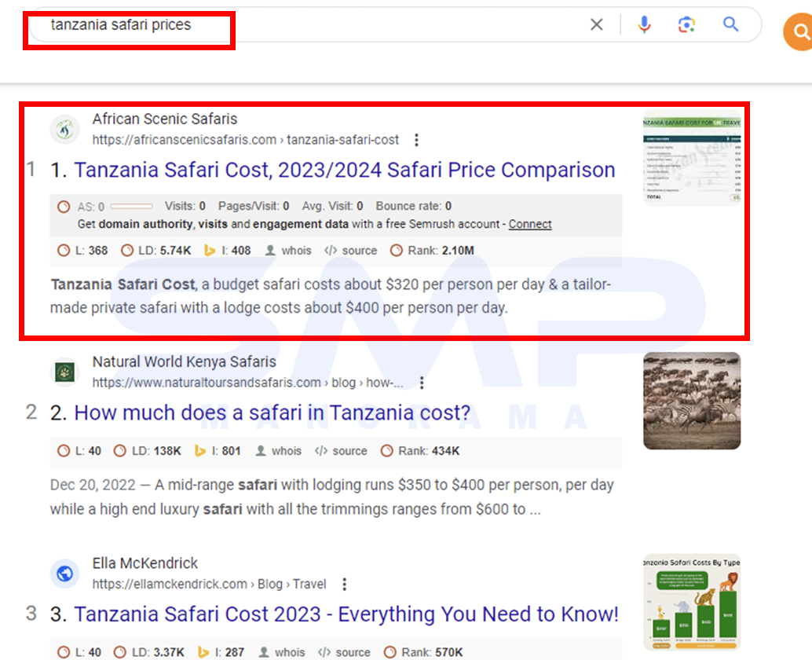Click Ella McKendrick globe favicon
Screen dimensions: 812x660
tap(64, 574)
